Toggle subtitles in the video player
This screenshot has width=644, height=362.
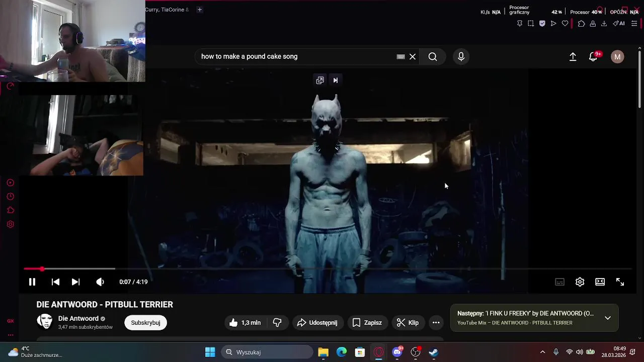tap(559, 282)
